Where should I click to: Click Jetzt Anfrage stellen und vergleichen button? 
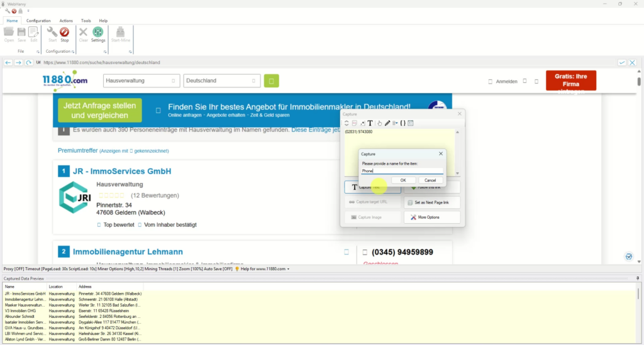click(x=100, y=111)
